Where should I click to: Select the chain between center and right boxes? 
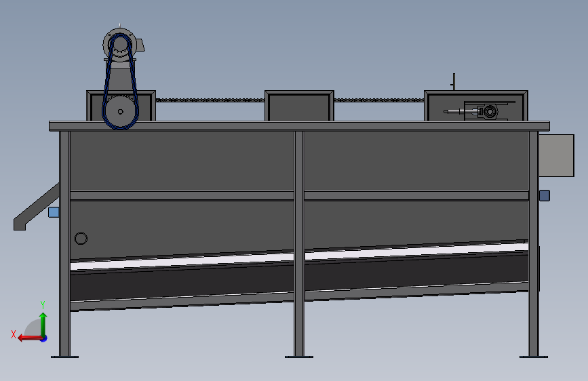click(x=378, y=100)
